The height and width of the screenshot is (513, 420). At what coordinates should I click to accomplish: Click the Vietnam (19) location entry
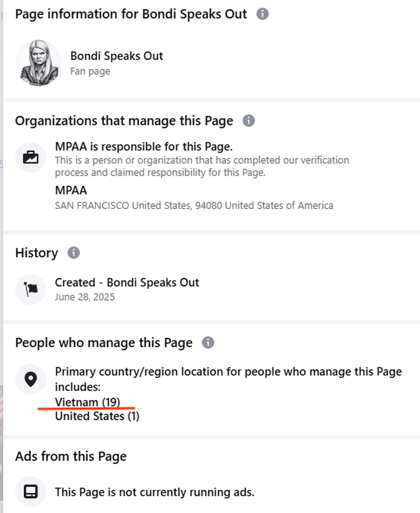[x=87, y=402]
